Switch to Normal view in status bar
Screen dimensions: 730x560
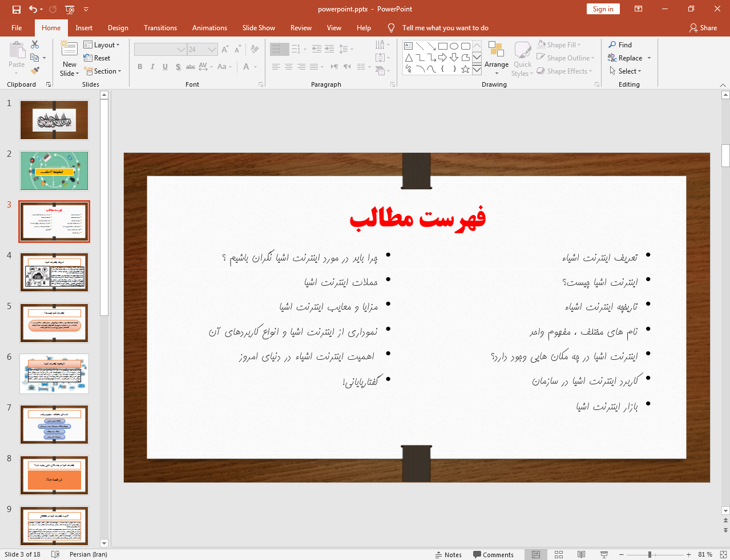[x=536, y=554]
